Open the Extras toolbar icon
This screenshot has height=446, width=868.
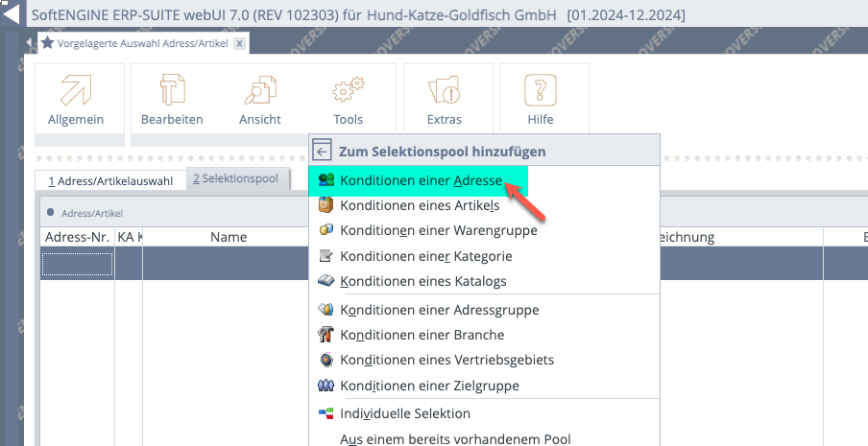pos(445,92)
